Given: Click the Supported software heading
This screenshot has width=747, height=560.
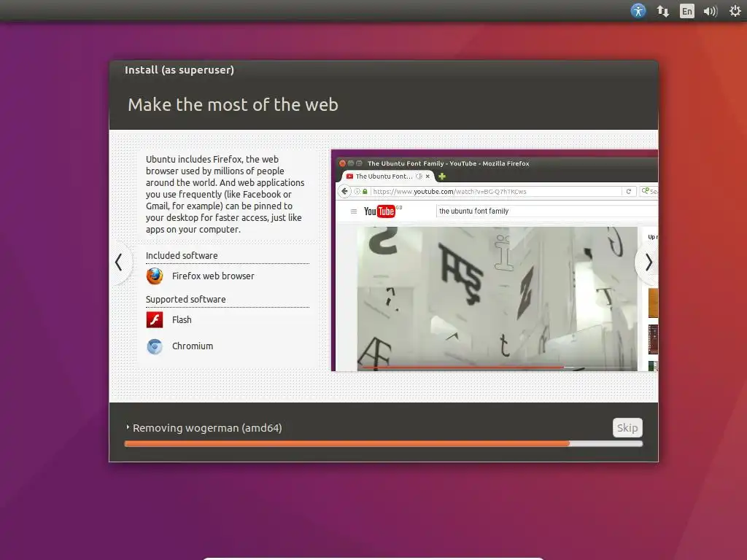Looking at the screenshot, I should (186, 300).
